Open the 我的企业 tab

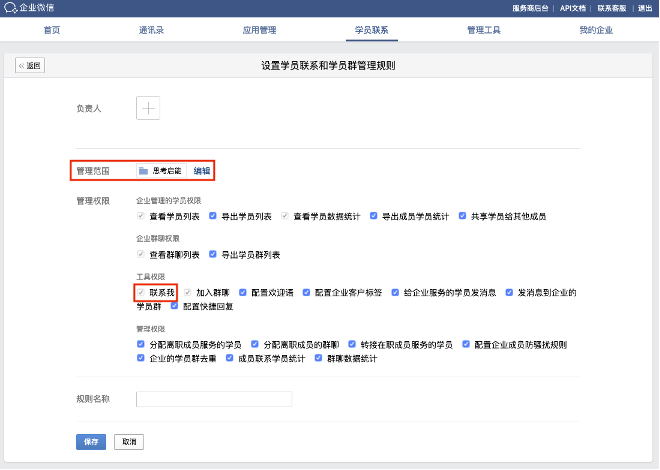(596, 31)
